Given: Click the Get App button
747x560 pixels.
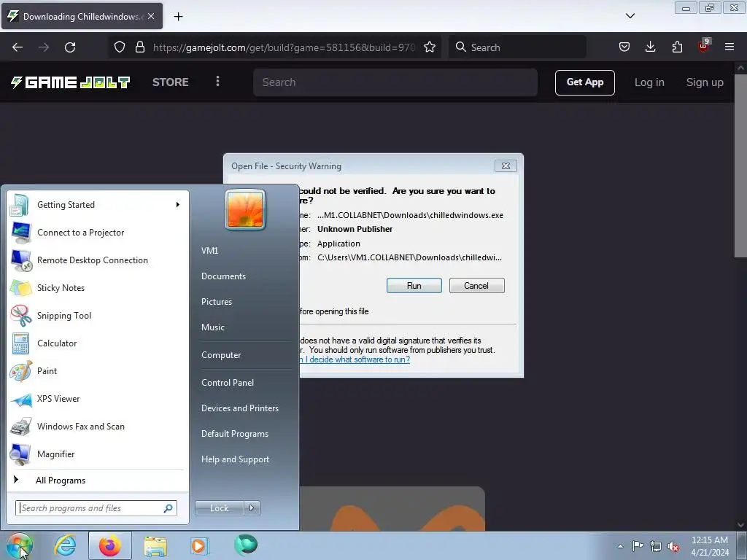Looking at the screenshot, I should 584,82.
